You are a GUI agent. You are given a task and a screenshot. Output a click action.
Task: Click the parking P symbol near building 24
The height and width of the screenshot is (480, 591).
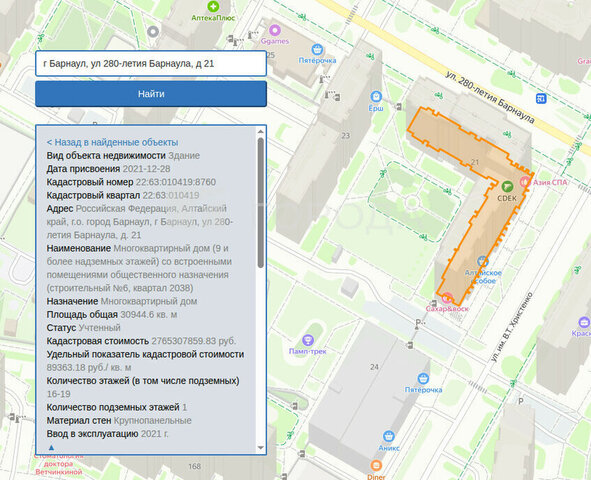(419, 323)
